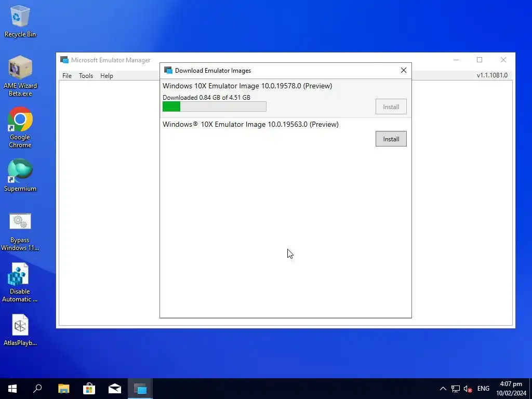Click the download progress bar
532x399 pixels.
tap(215, 107)
